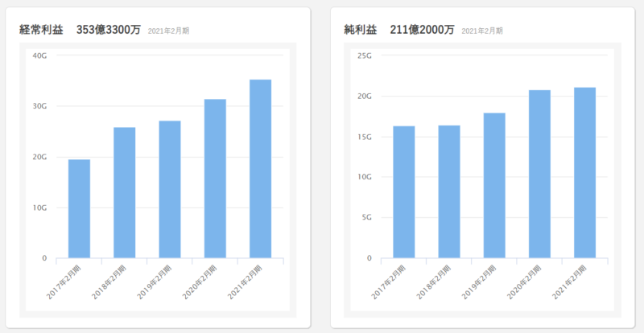Click the 2020年2月期 bar in 経常利益 chart
Screen dimensions: 644x333
pyautogui.click(x=215, y=179)
